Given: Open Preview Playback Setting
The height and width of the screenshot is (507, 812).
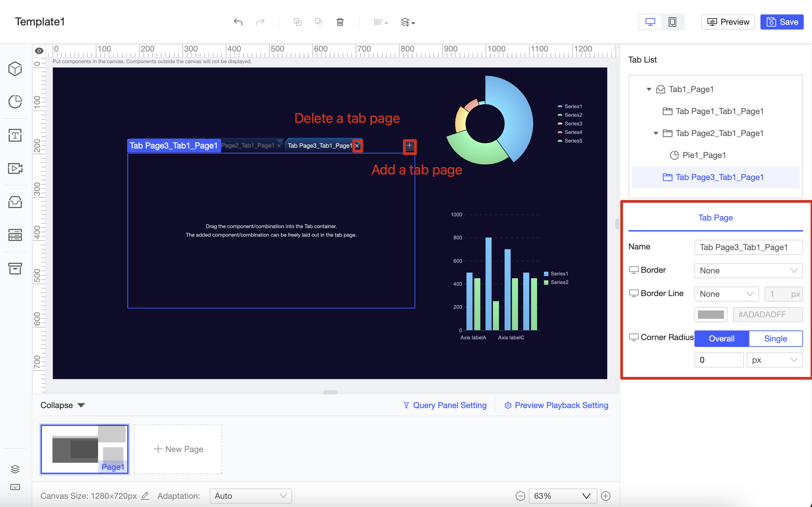Looking at the screenshot, I should [x=556, y=405].
